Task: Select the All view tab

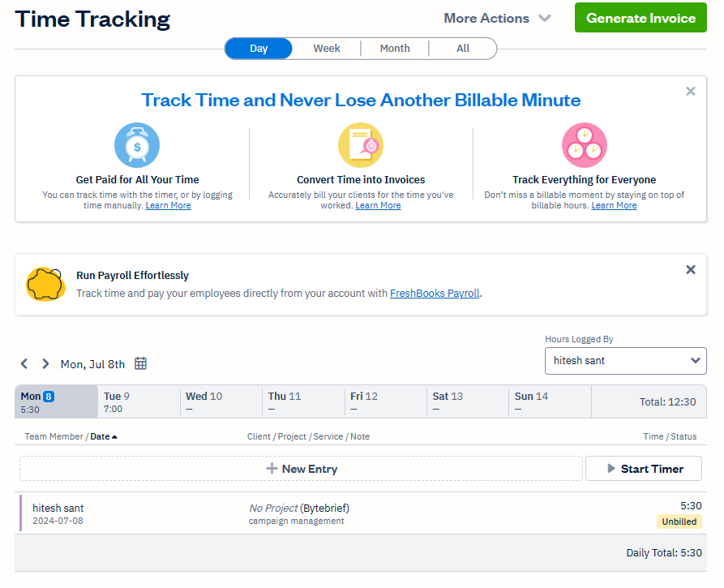Action: [x=463, y=49]
